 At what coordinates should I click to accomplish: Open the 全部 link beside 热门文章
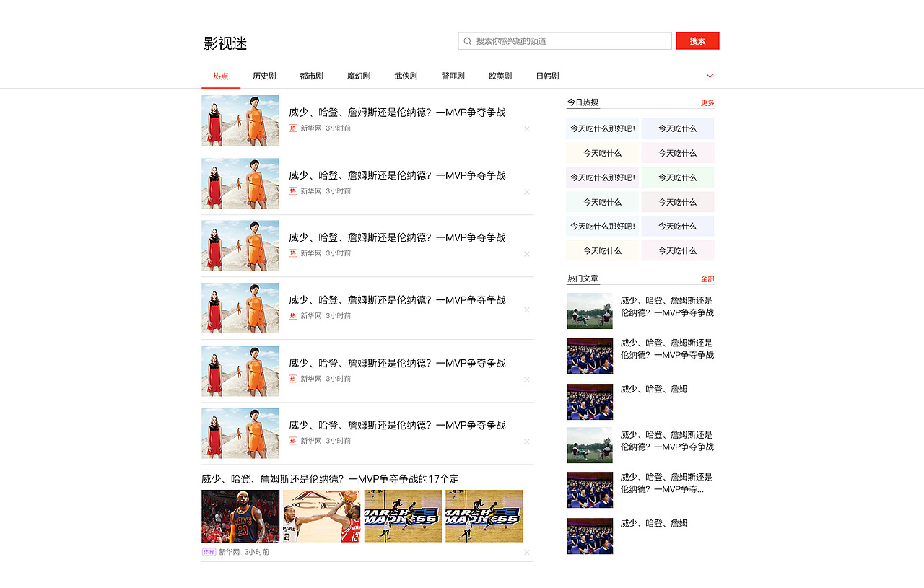click(x=707, y=278)
